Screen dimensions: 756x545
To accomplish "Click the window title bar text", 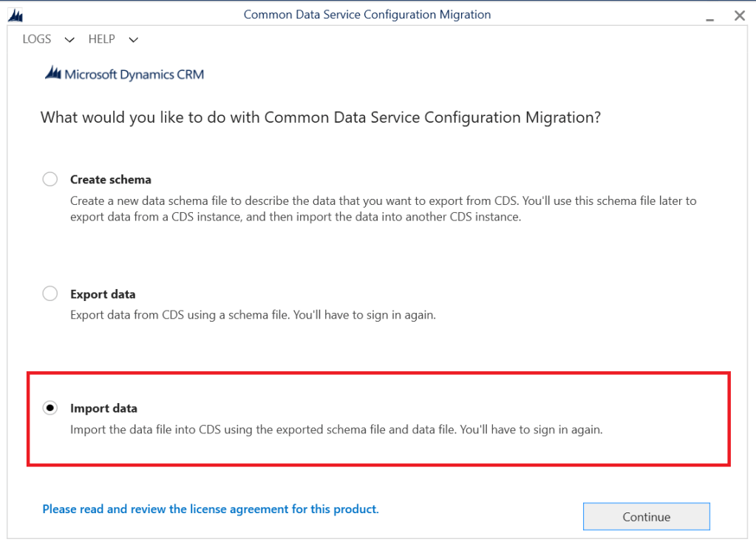I will pos(367,15).
